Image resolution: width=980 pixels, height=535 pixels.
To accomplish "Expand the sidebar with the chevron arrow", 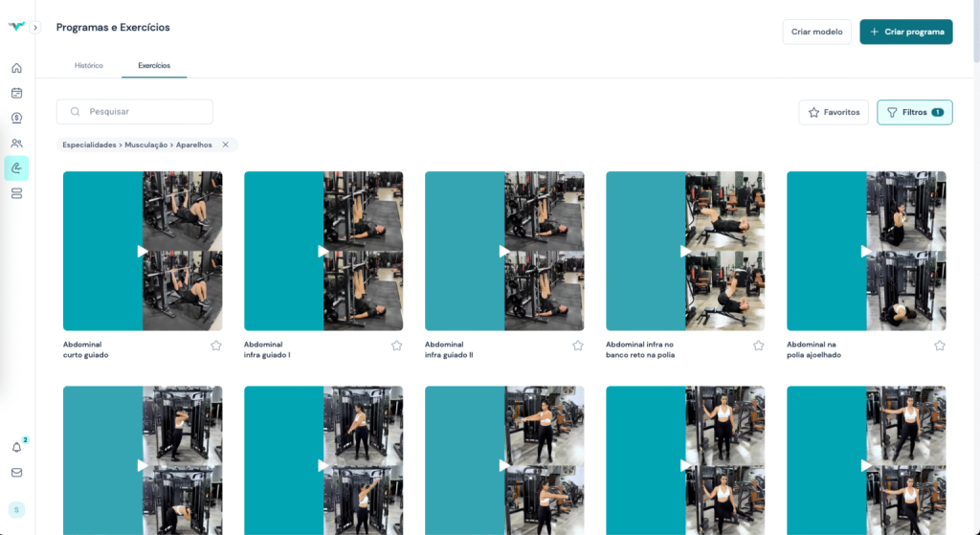I will pos(35,28).
